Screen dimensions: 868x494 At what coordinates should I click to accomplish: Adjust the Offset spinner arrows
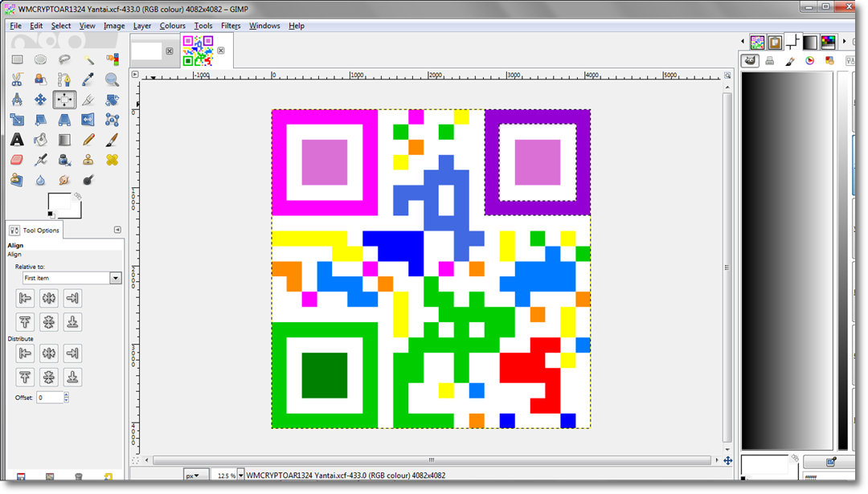click(x=67, y=397)
